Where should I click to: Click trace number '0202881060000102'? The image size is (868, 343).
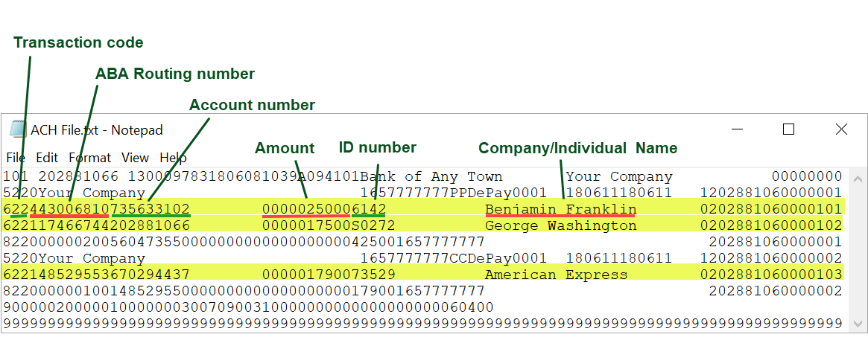(x=771, y=225)
